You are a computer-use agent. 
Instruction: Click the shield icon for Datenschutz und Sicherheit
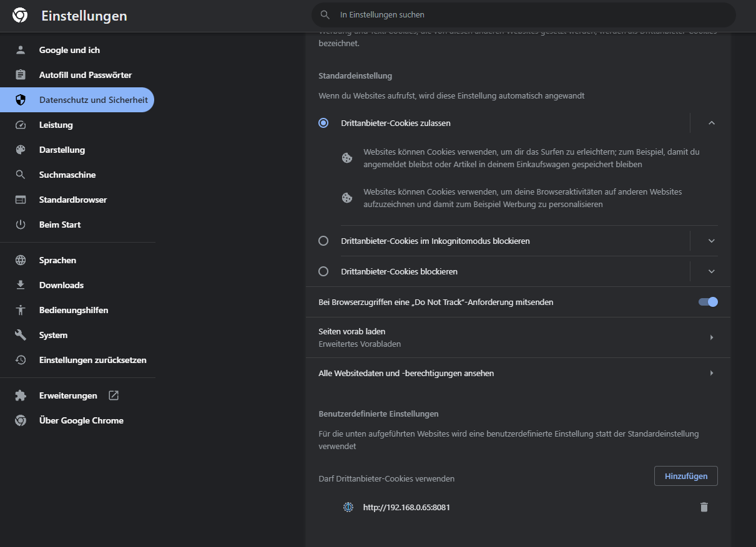(21, 100)
